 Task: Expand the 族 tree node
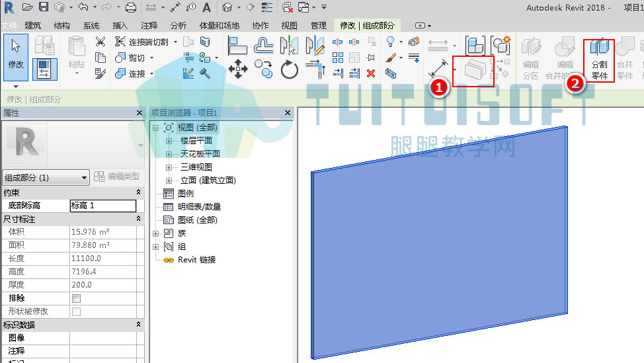(155, 233)
